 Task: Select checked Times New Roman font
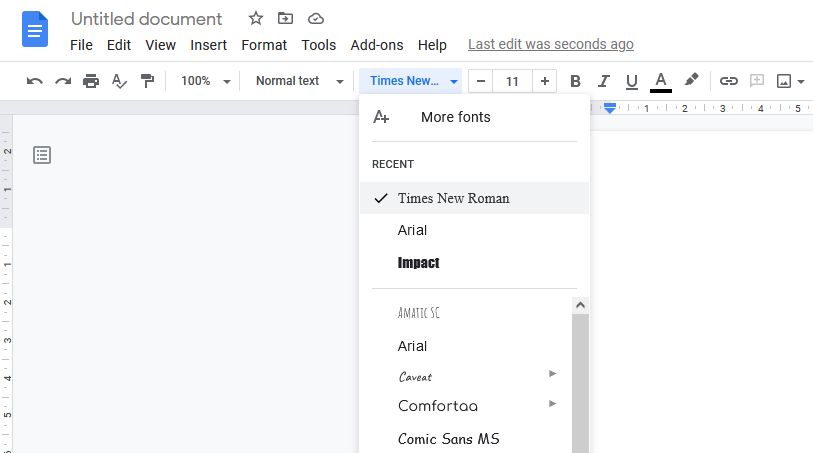coord(474,198)
